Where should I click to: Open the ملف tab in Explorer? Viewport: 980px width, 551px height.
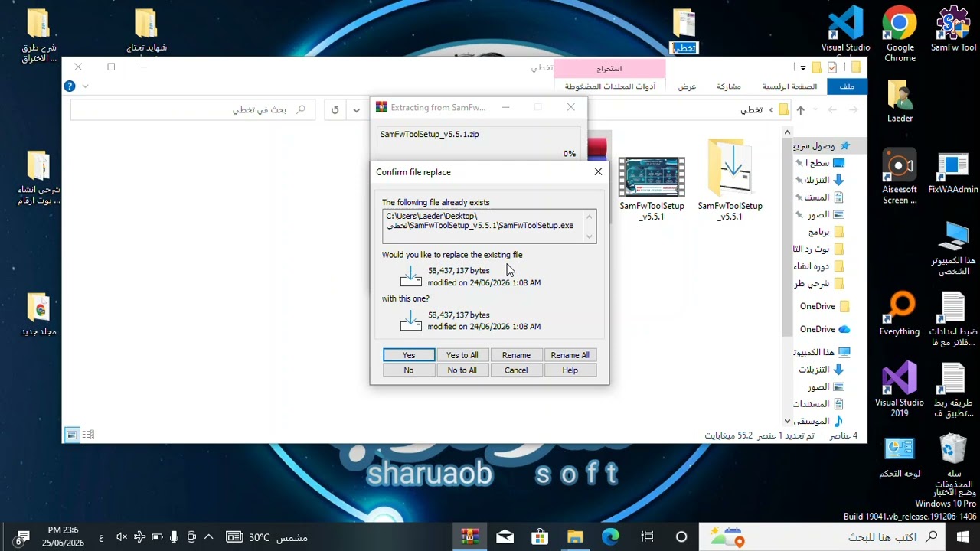click(x=847, y=86)
